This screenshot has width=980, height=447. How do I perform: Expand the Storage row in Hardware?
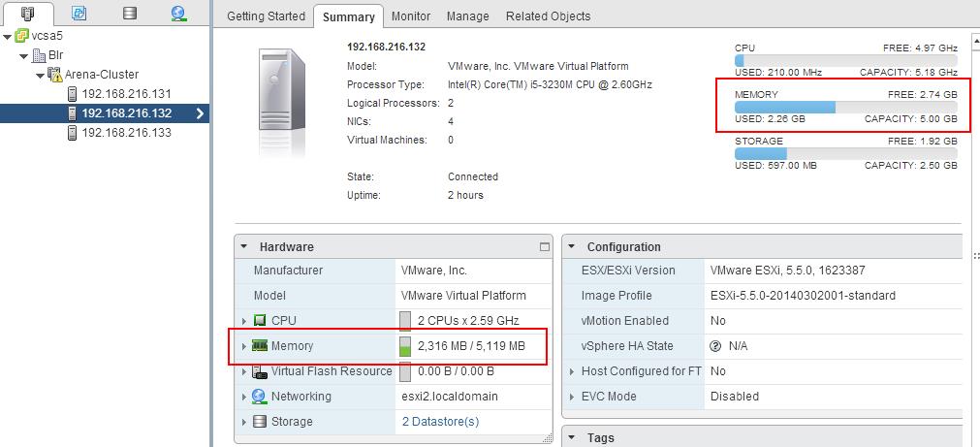pos(244,422)
